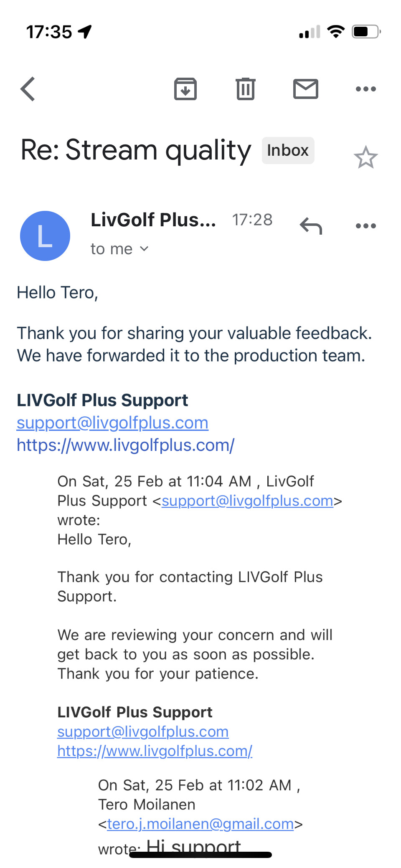
Task: Tap the home indicator bar at bottom
Action: 200,855
